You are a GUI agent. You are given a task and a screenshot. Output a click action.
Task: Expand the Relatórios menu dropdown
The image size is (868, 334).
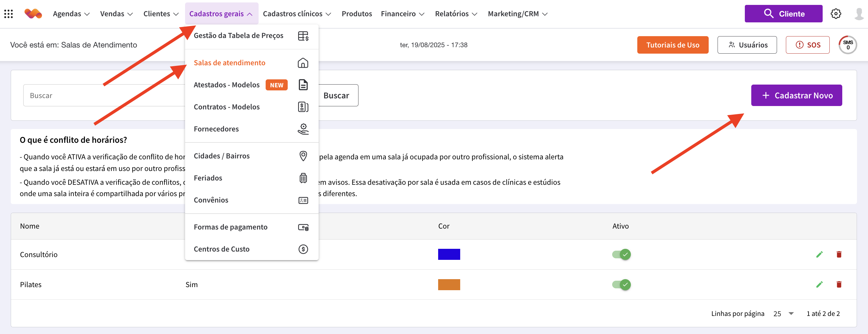pos(456,14)
